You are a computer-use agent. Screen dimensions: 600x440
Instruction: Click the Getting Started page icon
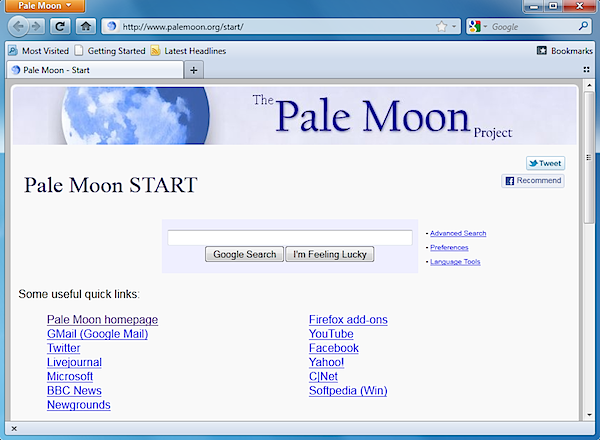click(79, 51)
